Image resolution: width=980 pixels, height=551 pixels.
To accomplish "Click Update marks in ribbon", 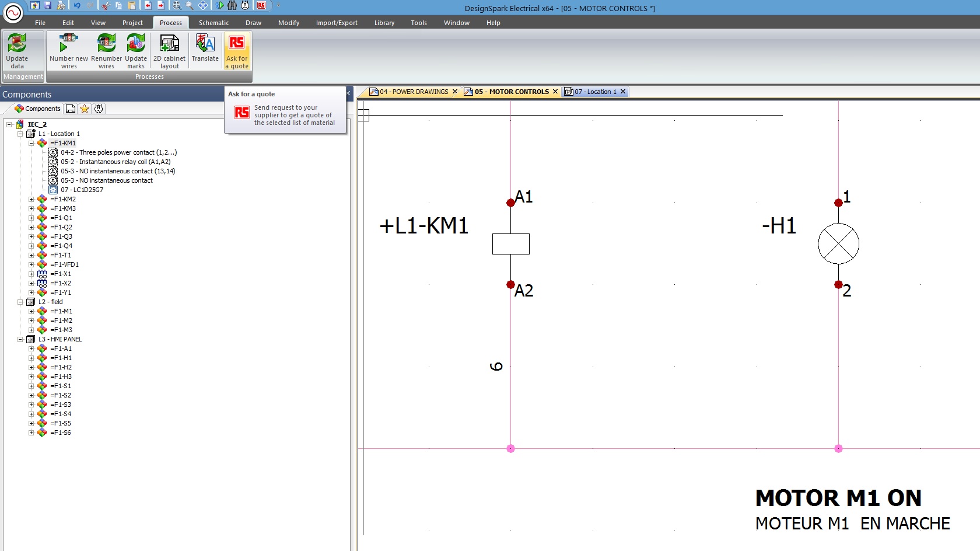I will click(x=136, y=51).
